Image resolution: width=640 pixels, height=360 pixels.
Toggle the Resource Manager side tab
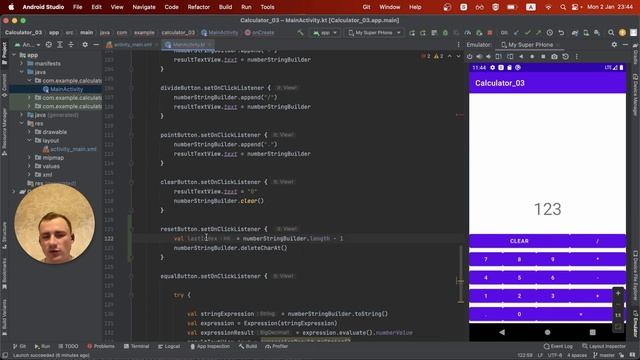[x=4, y=131]
